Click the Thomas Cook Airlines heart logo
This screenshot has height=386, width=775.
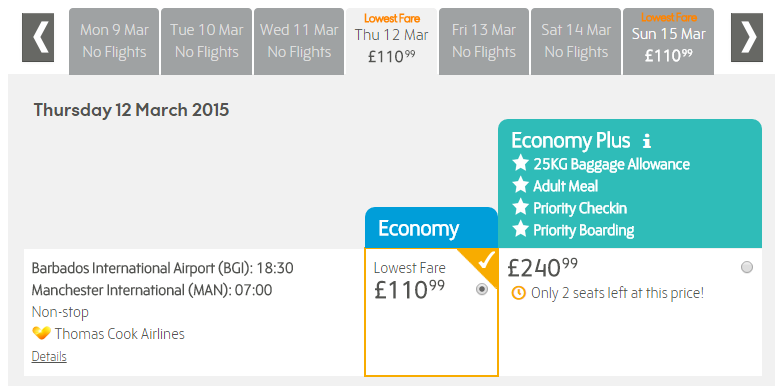coord(42,333)
